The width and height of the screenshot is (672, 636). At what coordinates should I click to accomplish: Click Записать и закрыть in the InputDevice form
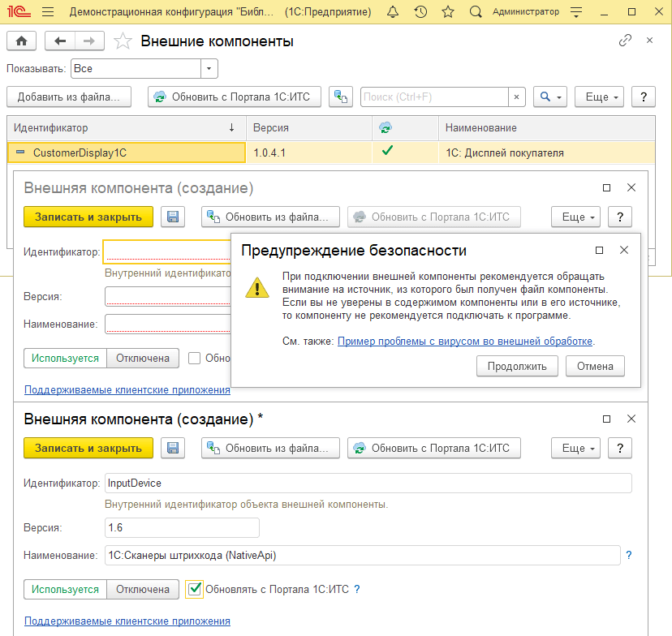88,448
